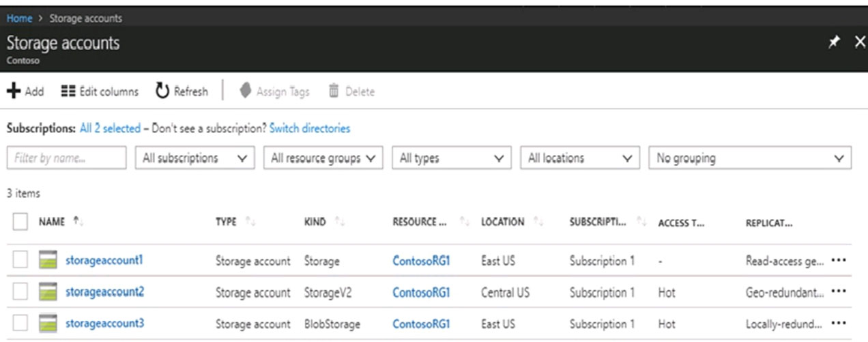The image size is (868, 342).
Task: Click the Delete trash button
Action: [351, 91]
